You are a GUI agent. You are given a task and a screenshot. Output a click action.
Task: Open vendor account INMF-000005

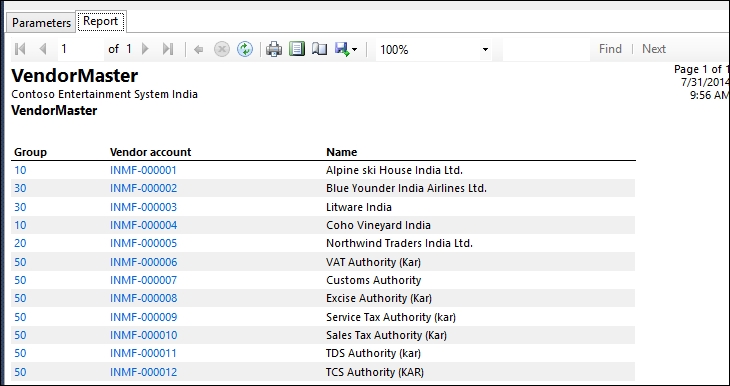pos(143,243)
